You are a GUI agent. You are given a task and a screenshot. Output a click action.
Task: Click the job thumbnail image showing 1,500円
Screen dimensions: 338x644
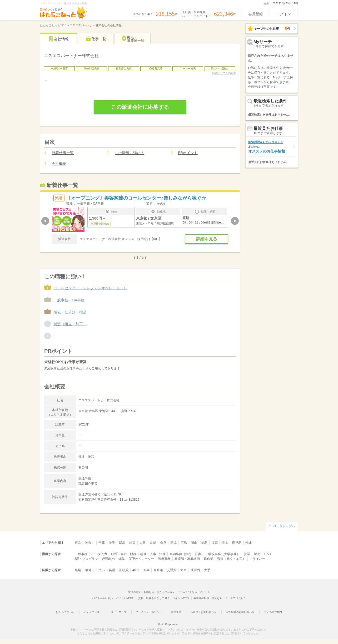[68, 219]
